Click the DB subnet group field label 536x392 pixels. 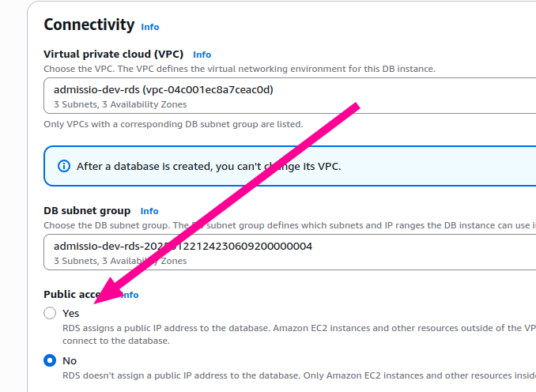click(x=87, y=211)
